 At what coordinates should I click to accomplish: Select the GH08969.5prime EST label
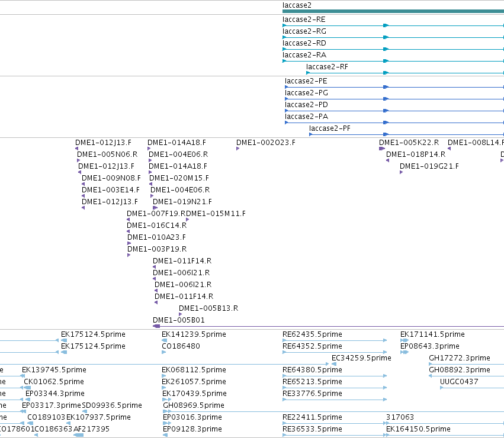(x=194, y=405)
